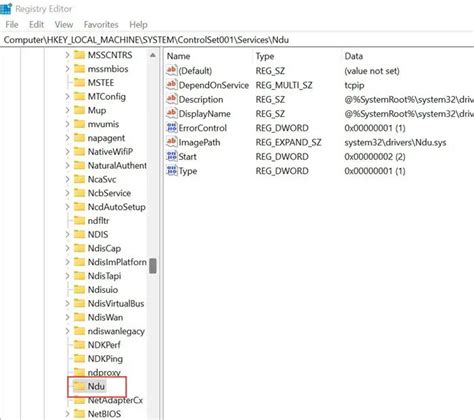This screenshot has height=420, width=474.
Task: Open the Help menu
Action: pyautogui.click(x=138, y=25)
